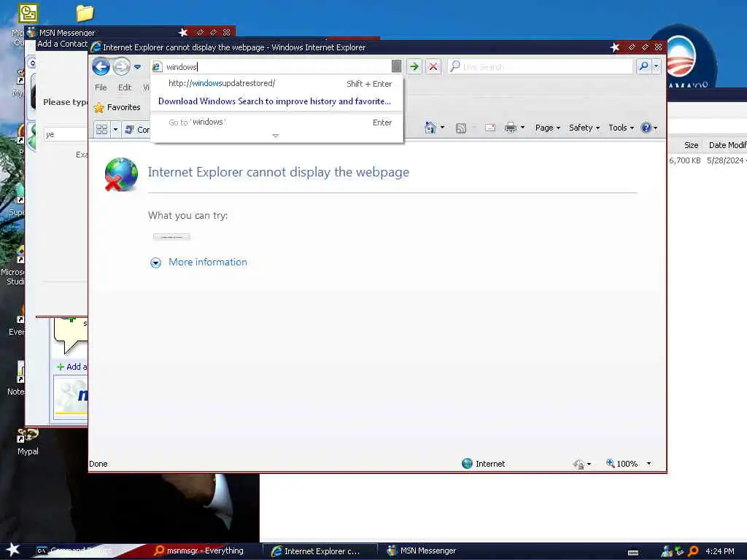Screen dimensions: 747x560
Task: Click the Home icon in command bar
Action: [430, 128]
